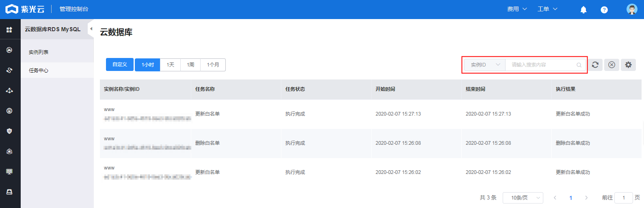Screen dimensions: 644x208
Task: Open the 实例ID search type dropdown
Action: tap(485, 65)
